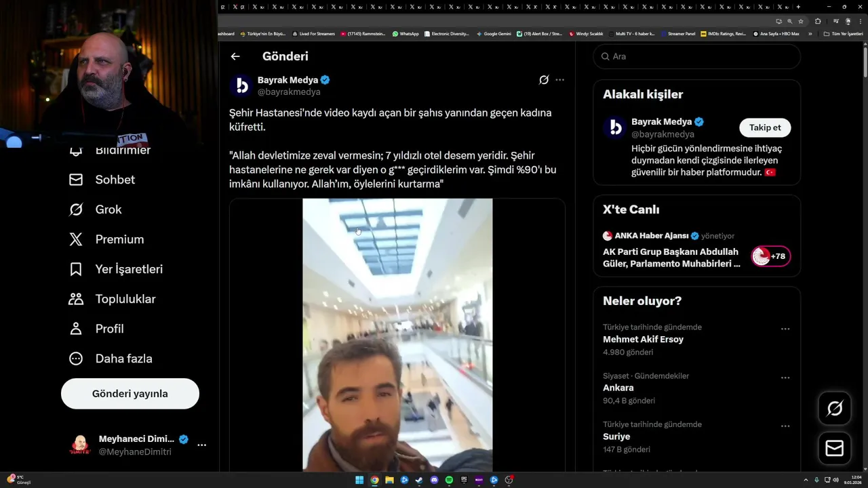This screenshot has width=868, height=488.
Task: Expand the Daha fazla sidebar menu
Action: [111, 359]
